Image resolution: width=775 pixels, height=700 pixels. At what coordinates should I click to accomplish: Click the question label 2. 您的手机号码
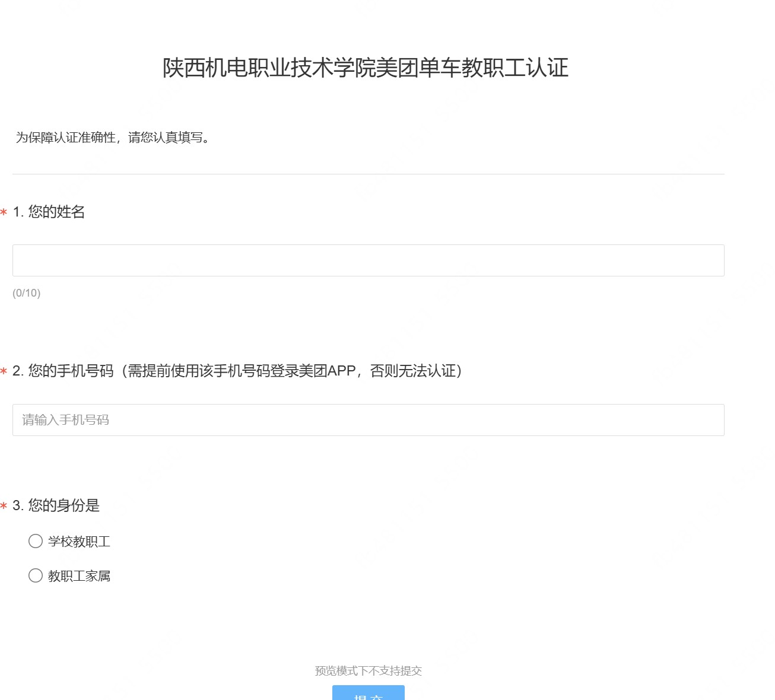pos(63,371)
